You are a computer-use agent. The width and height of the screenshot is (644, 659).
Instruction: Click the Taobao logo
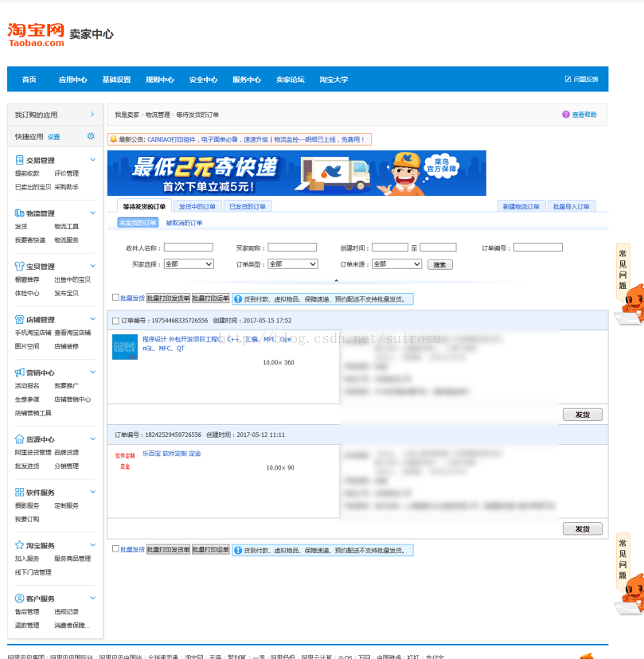pos(36,35)
